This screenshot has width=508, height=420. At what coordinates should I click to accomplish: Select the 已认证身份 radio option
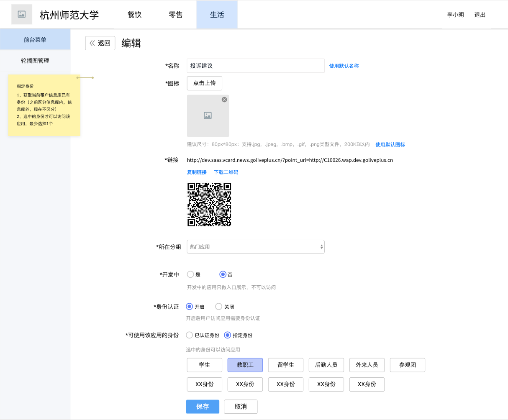coord(190,335)
